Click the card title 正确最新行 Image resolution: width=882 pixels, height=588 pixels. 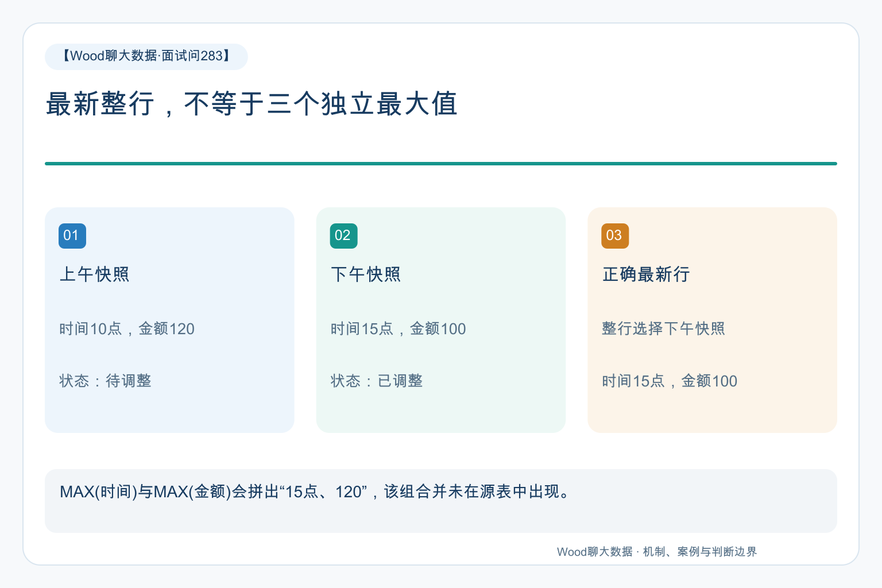[646, 274]
